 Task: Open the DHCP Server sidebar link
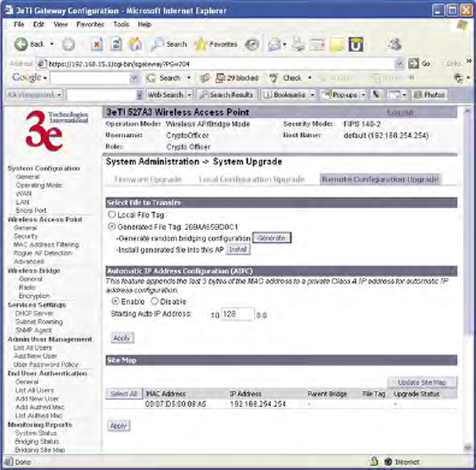tap(34, 313)
